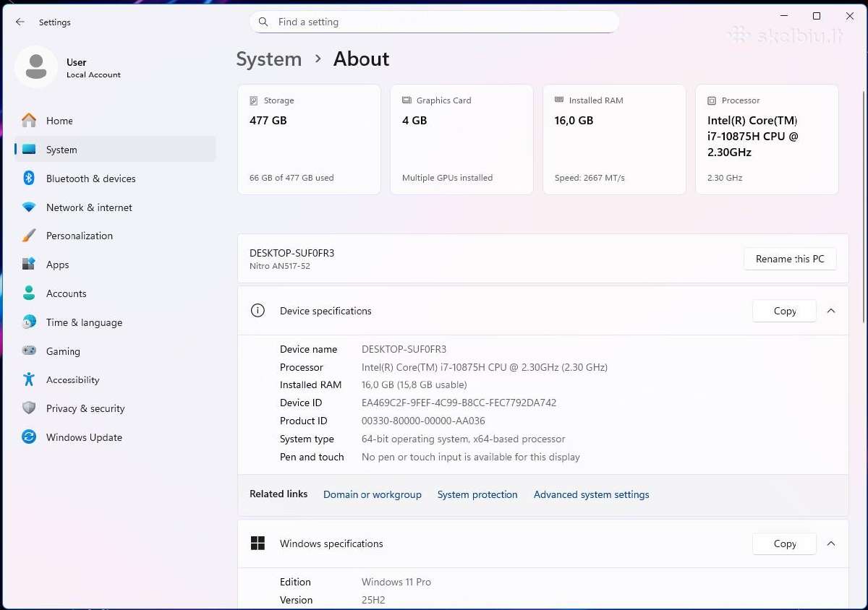Screen dimensions: 868x610
Task: Open the Home settings page
Action: click(116, 121)
